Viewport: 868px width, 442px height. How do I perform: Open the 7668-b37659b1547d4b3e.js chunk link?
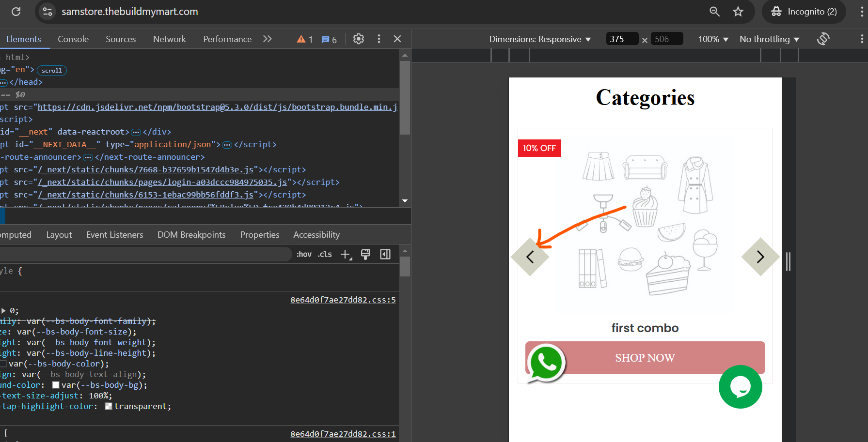[145, 169]
